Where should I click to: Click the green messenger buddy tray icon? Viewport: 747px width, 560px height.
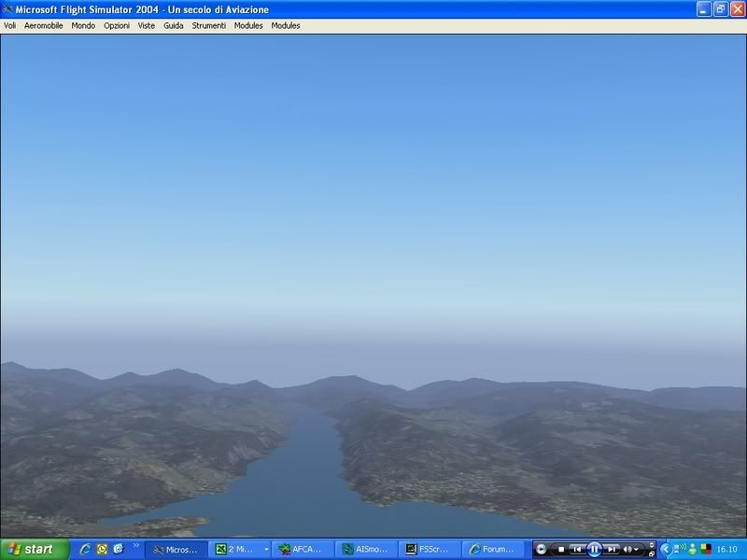click(x=693, y=550)
